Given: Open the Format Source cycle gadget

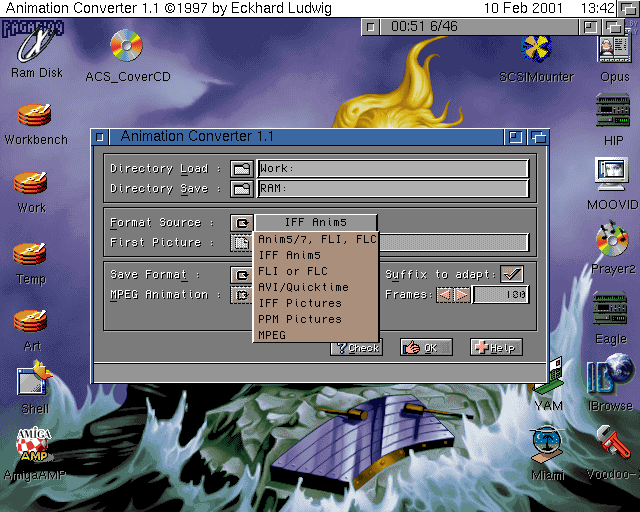Looking at the screenshot, I should pos(242,223).
